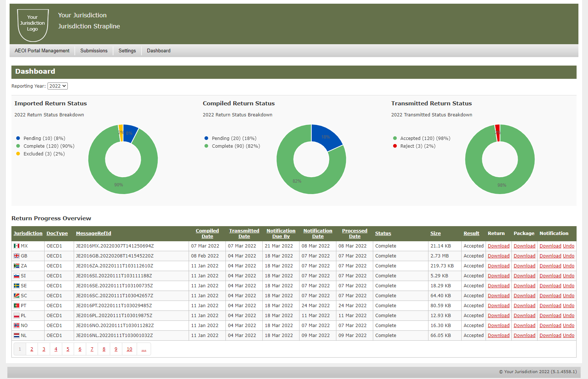Sort table by Result column
This screenshot has width=588, height=379.
(x=472, y=234)
